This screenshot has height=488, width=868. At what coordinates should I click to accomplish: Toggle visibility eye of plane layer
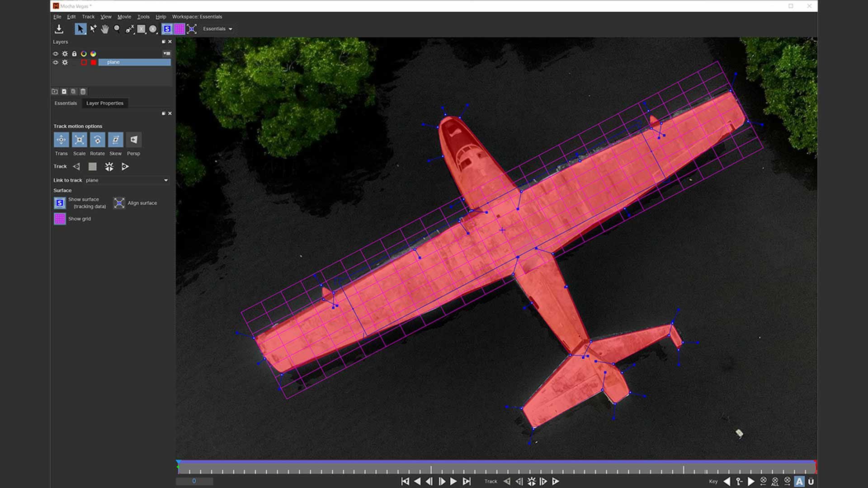(56, 62)
